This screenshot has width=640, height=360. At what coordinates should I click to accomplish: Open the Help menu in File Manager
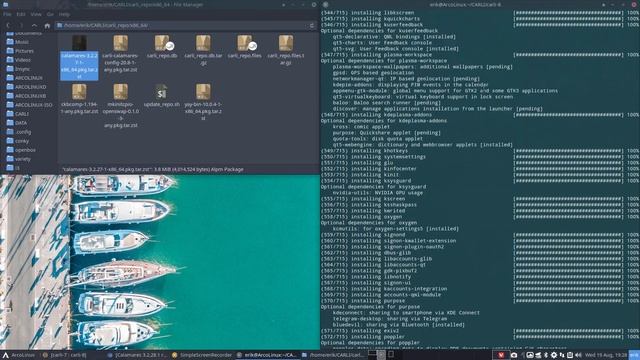pyautogui.click(x=64, y=14)
